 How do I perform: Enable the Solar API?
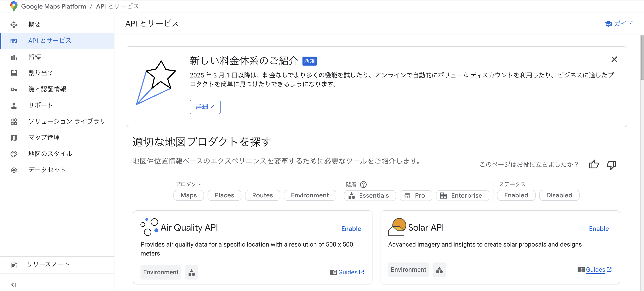tap(599, 228)
